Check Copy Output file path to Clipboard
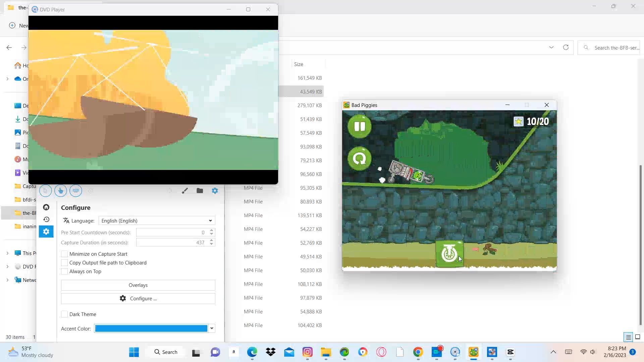Image resolution: width=644 pixels, height=362 pixels. (64, 263)
